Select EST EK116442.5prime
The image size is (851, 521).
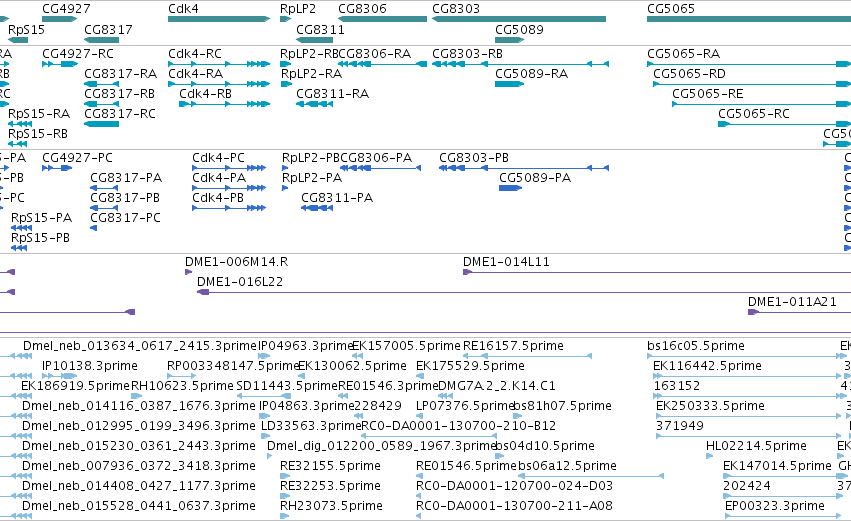707,366
